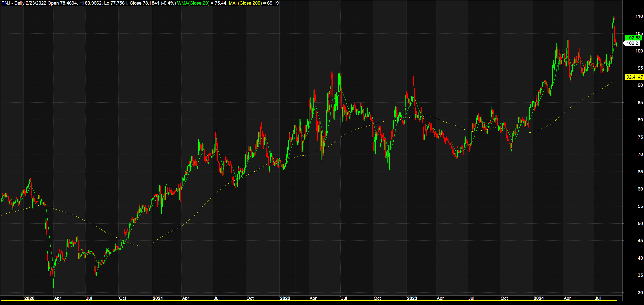The height and width of the screenshot is (305, 644).
Task: Click the PNJ - Daily symbol title text
Action: click(13, 3)
